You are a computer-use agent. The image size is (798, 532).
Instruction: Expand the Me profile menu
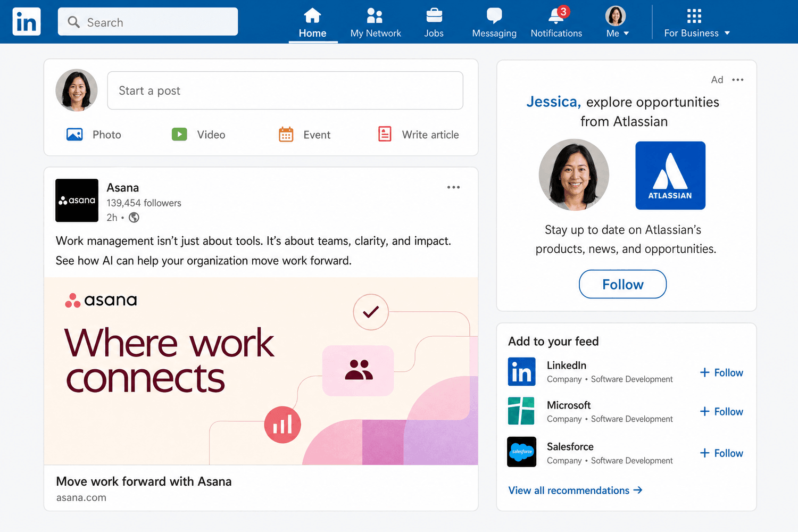tap(617, 23)
